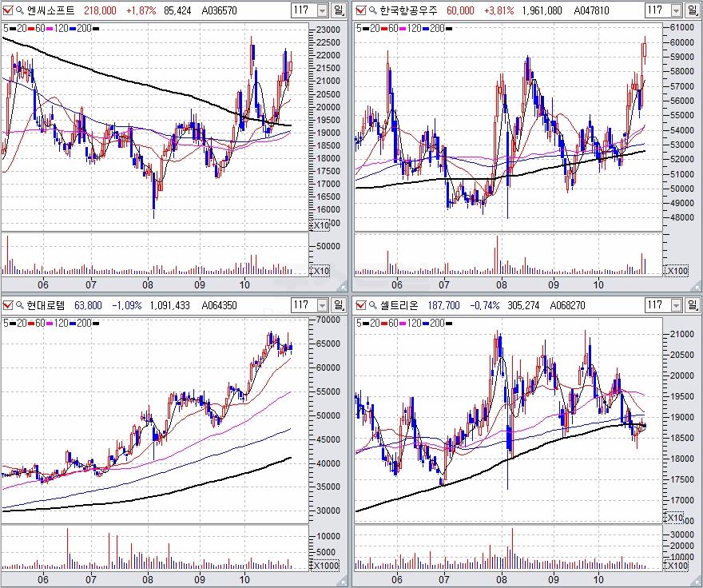Screen dimensions: 703x588
Task: Expand the 117 dropdown on 엔씨소프트 chart
Action: click(322, 10)
